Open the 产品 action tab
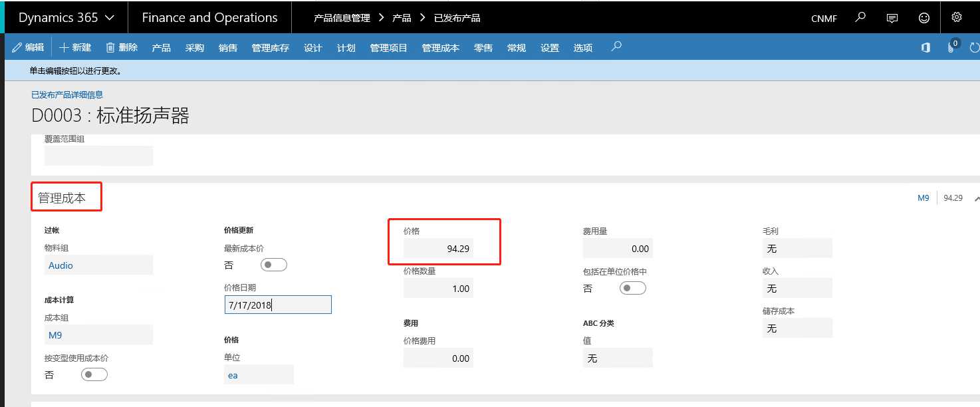This screenshot has width=980, height=407. point(162,48)
